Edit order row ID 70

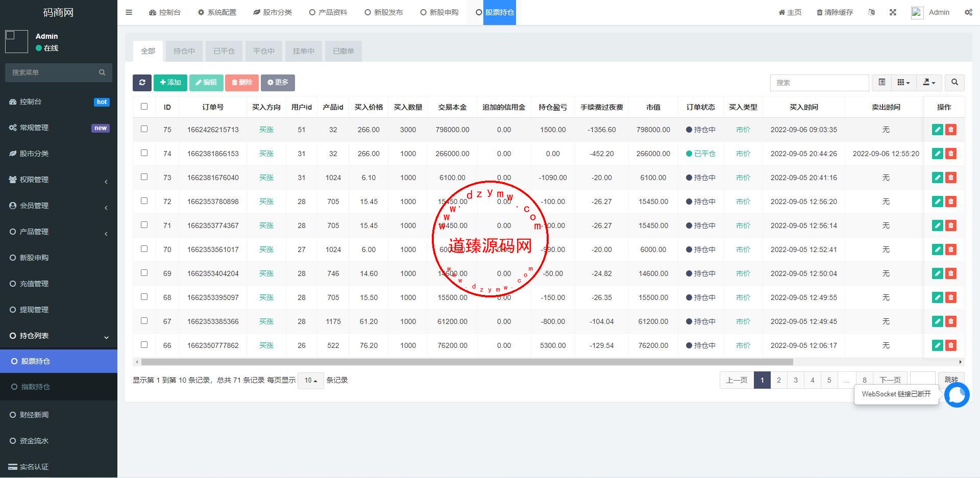click(937, 249)
